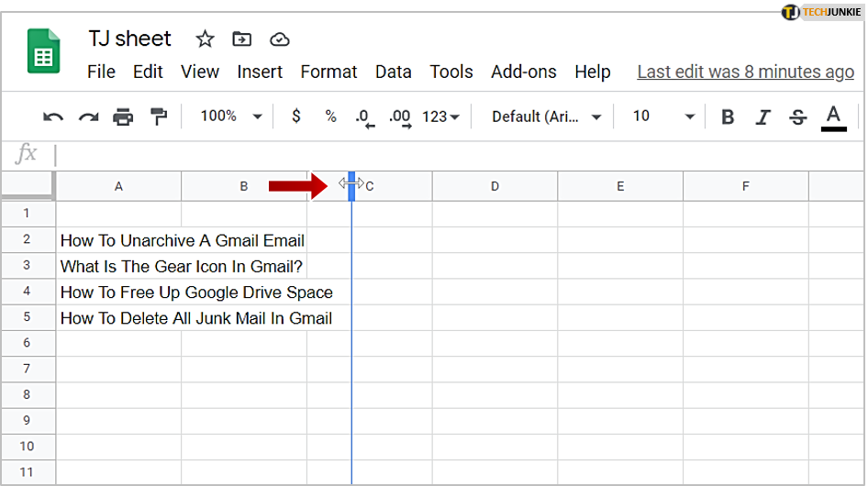Open the 'Last edit was 8 minutes ago' link

pyautogui.click(x=745, y=72)
